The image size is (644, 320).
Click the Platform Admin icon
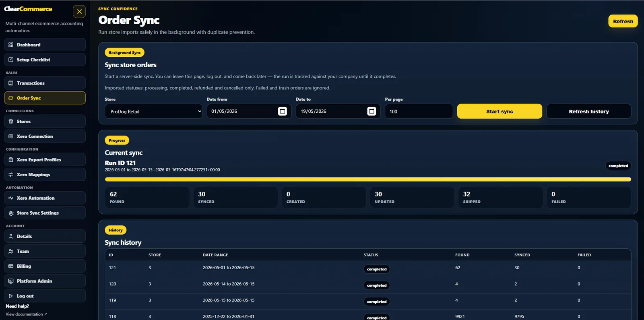(x=11, y=281)
